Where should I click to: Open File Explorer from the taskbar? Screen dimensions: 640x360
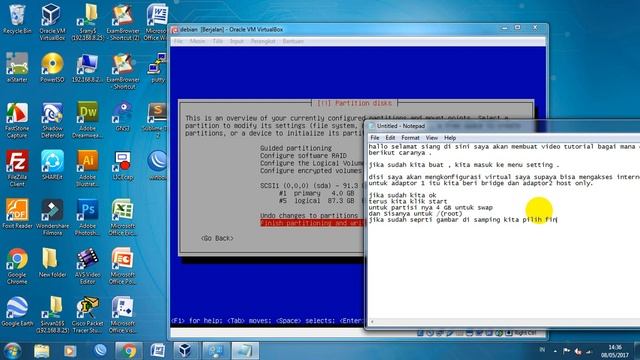(x=41, y=351)
